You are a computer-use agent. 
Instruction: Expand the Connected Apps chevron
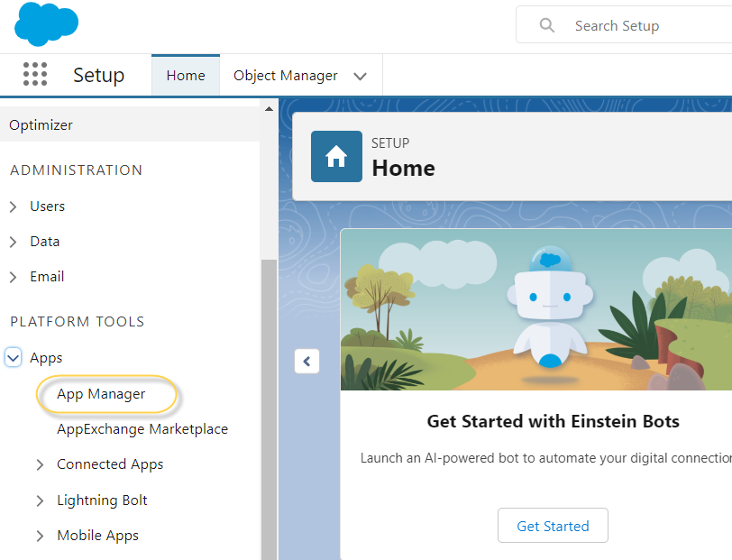pos(41,464)
